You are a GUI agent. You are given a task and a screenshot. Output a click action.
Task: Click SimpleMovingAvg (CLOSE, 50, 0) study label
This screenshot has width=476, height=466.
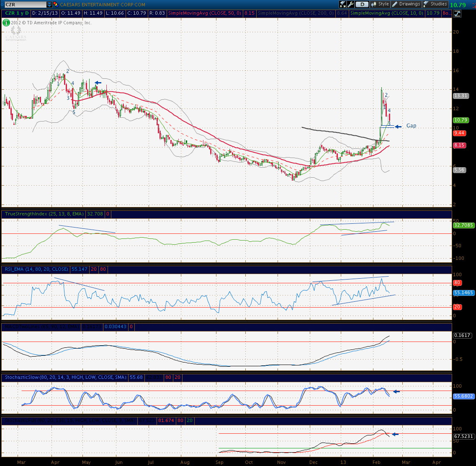pos(205,13)
